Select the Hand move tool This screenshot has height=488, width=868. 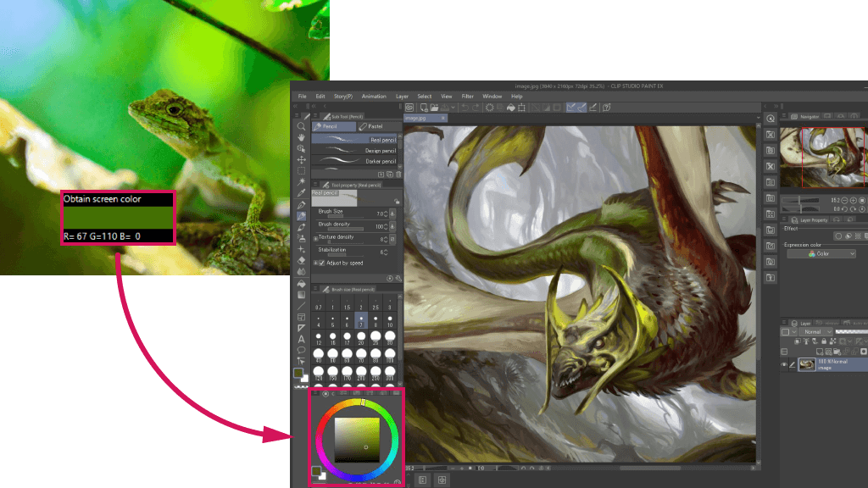(x=301, y=137)
